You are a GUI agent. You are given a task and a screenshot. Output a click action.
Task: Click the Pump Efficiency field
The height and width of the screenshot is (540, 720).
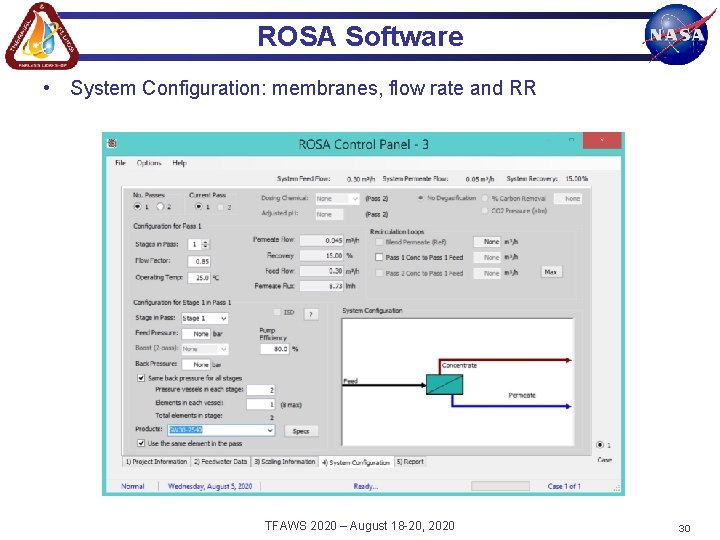275,349
